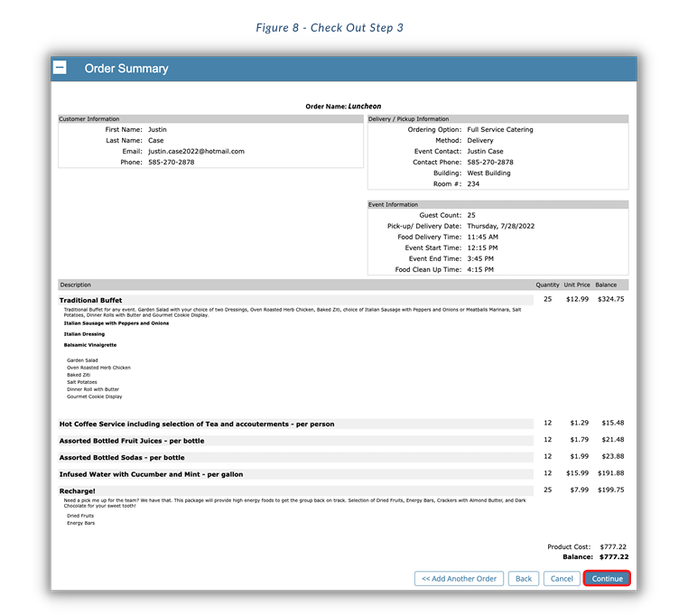The height and width of the screenshot is (616, 688).
Task: Click the Event Information section header
Action: [x=498, y=204]
